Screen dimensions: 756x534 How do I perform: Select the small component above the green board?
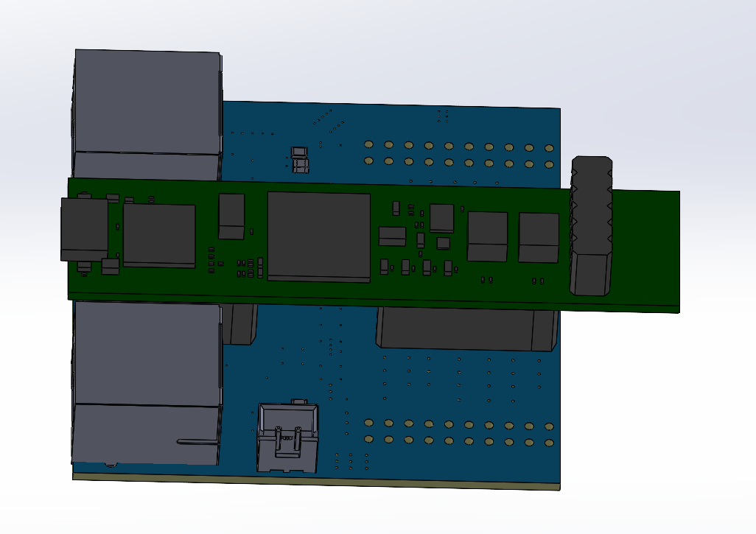click(x=300, y=159)
